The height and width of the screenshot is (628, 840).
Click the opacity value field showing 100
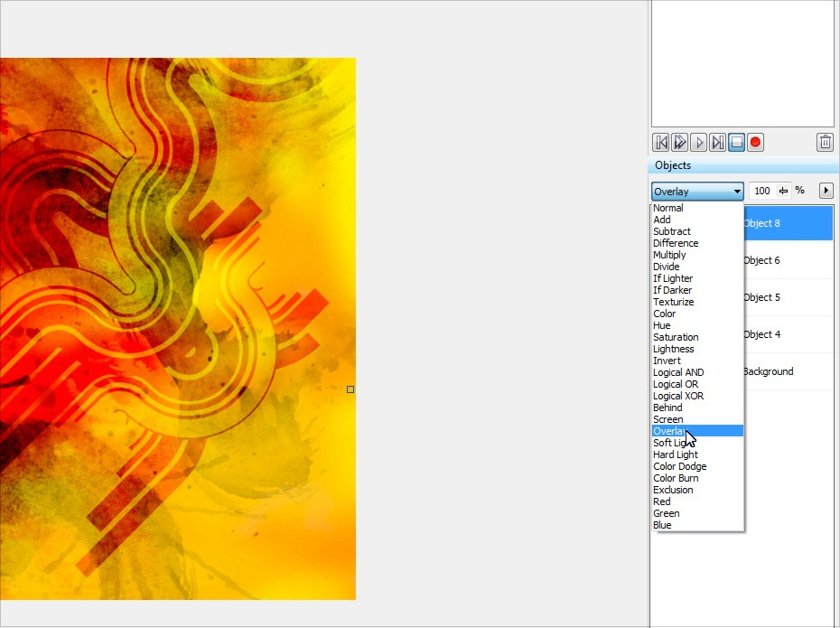point(762,191)
